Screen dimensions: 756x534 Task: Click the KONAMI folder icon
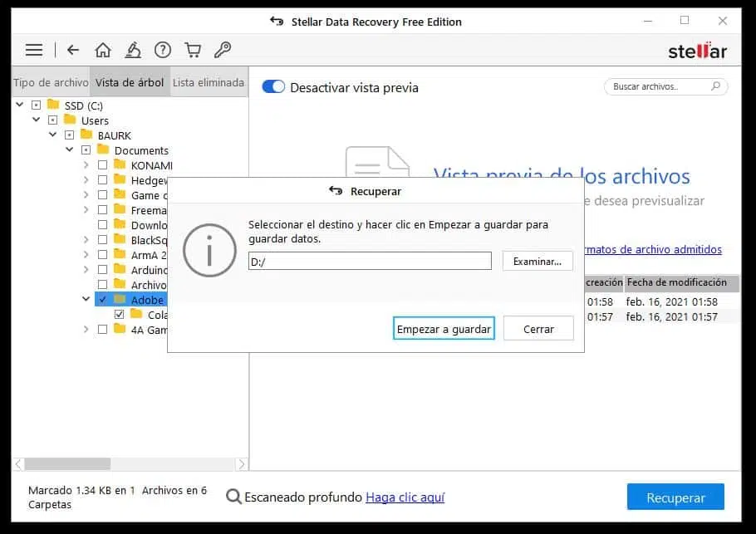pyautogui.click(x=120, y=164)
